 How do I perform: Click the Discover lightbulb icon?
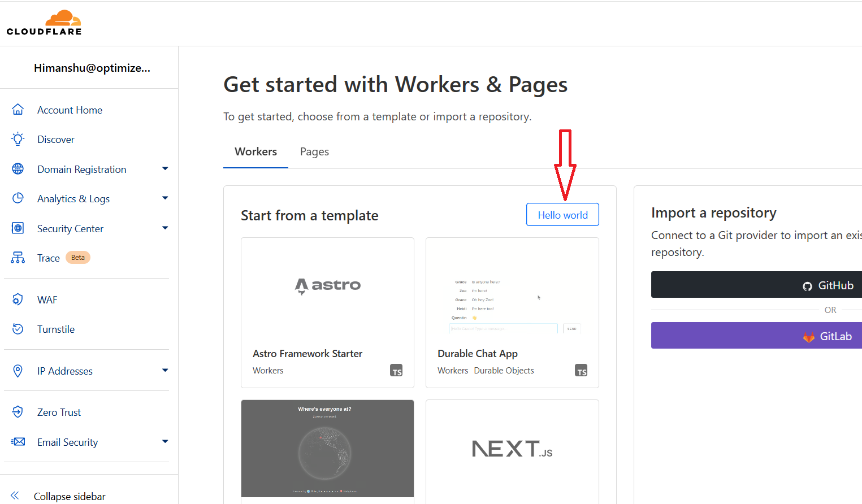click(18, 139)
